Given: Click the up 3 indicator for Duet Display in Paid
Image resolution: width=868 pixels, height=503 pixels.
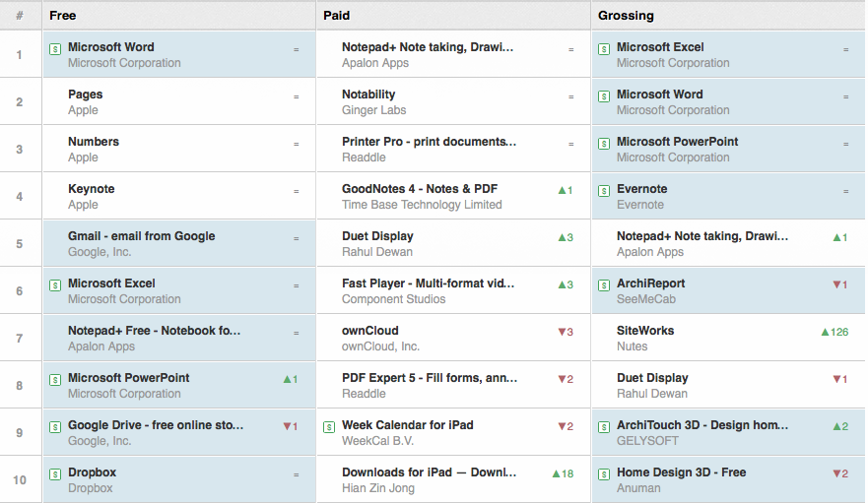Looking at the screenshot, I should 566,237.
